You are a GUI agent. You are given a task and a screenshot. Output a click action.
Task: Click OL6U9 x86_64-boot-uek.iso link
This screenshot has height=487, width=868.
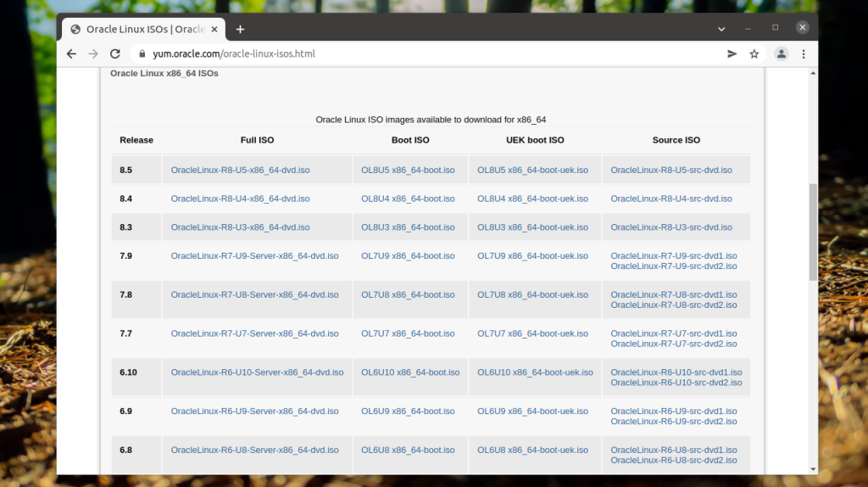(532, 411)
